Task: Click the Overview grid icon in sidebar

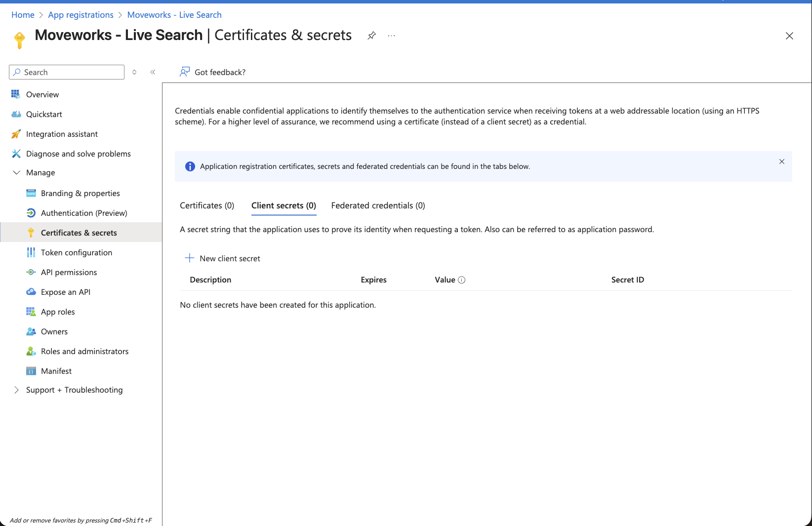Action: click(16, 94)
